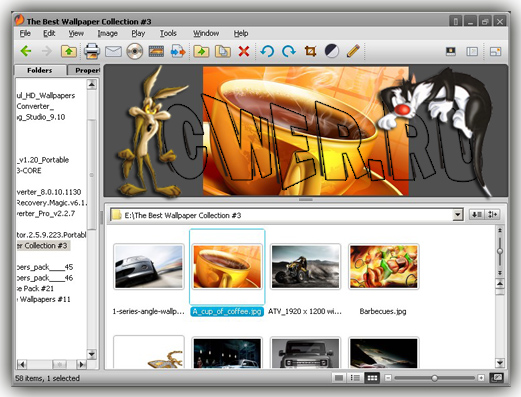
Task: Switch to thumbnail grid view mode
Action: pyautogui.click(x=372, y=378)
